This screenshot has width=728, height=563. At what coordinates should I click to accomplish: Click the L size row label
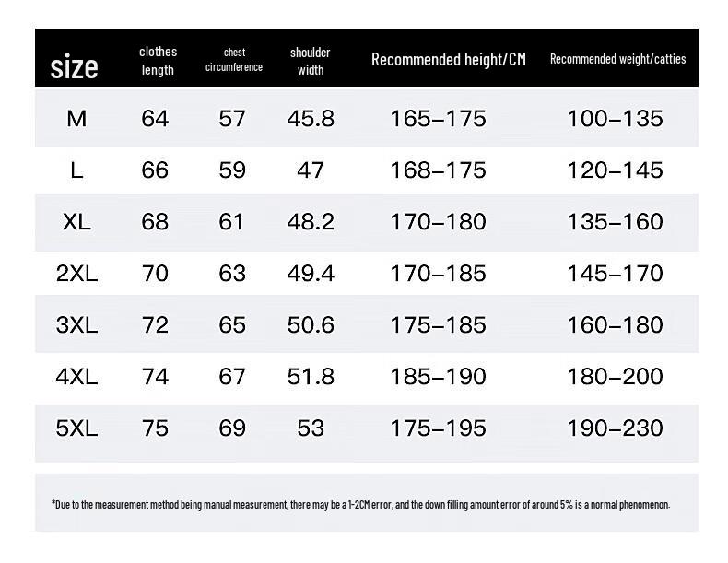(76, 170)
